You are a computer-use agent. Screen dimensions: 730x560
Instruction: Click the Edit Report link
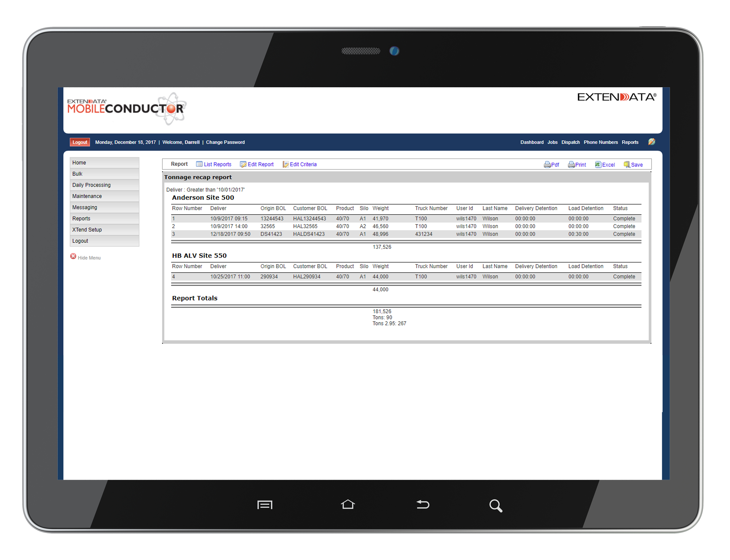click(x=261, y=164)
